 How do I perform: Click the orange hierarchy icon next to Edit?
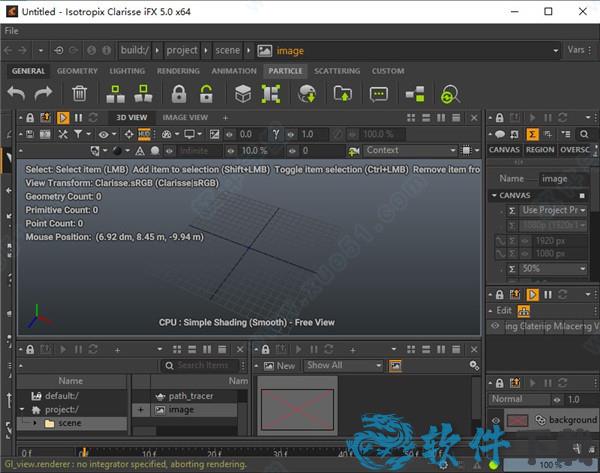coord(523,311)
